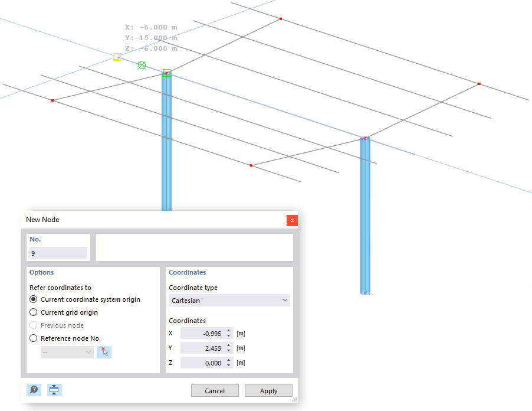Decrease the Z coordinate with down arrow
532x411 pixels.
[229, 366]
